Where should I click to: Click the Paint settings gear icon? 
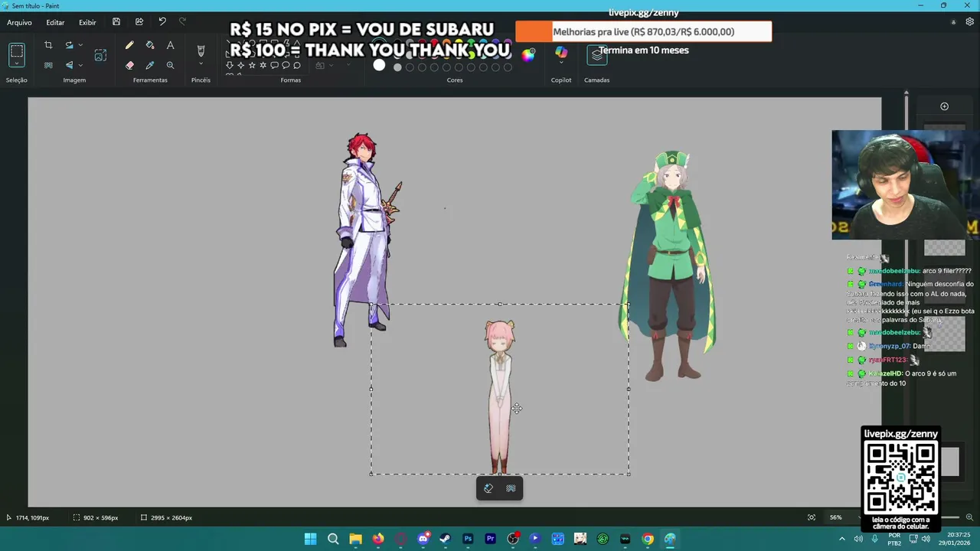tap(970, 22)
